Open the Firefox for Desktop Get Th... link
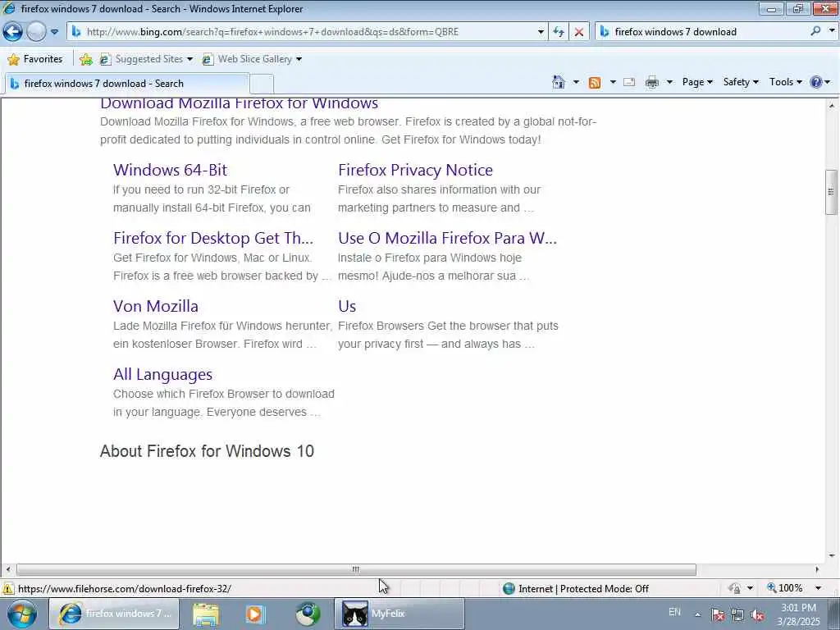 (x=213, y=238)
